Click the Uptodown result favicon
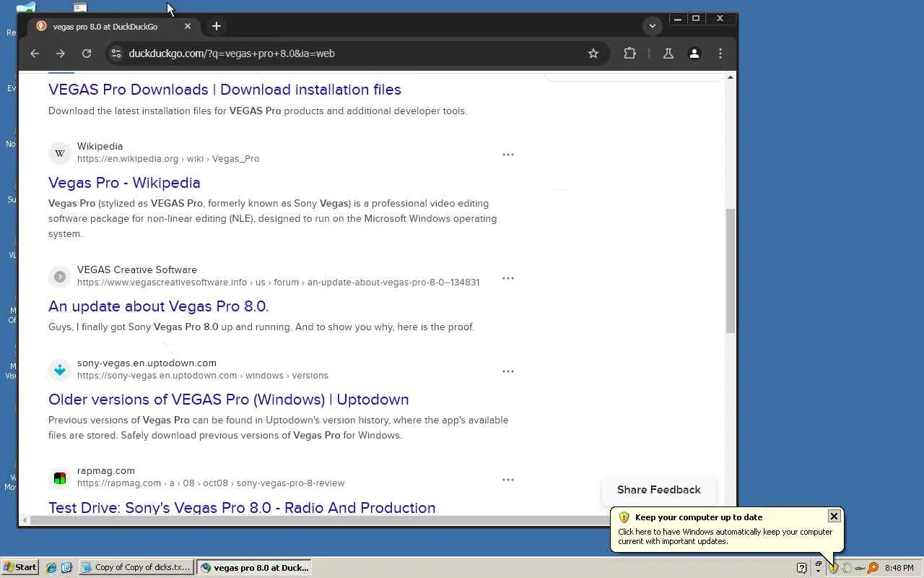This screenshot has width=924, height=578. [x=60, y=370]
